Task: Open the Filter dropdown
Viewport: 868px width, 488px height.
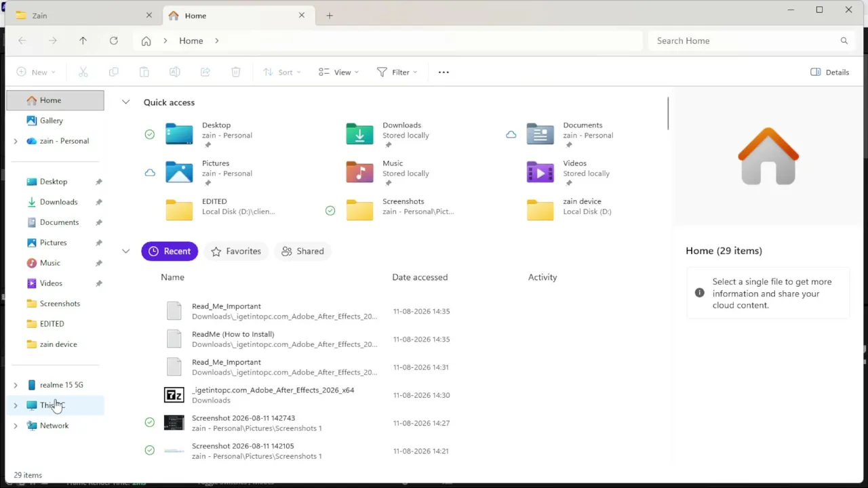Action: coord(397,72)
